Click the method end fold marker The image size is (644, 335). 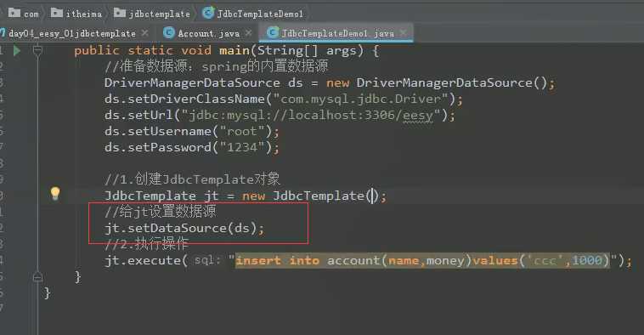pos(37,276)
